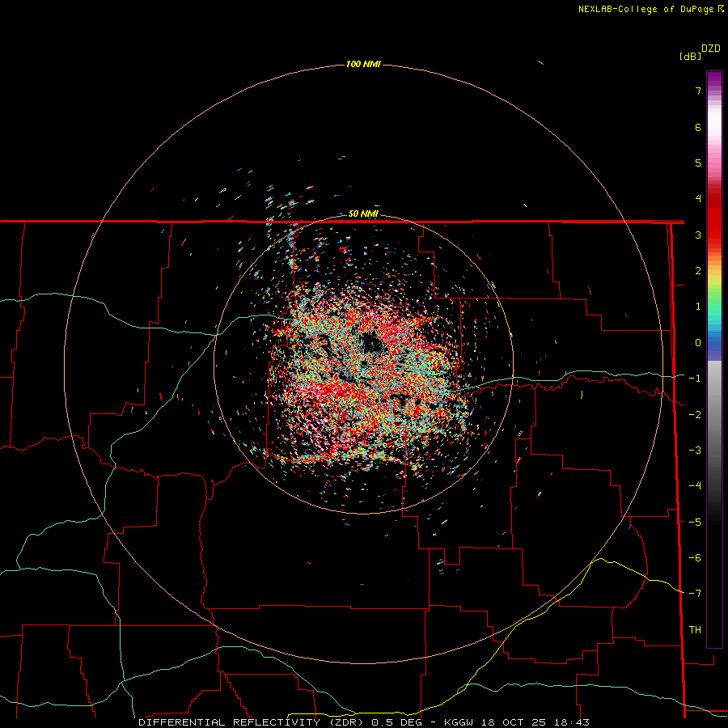Click the 7 dB value on the scale
728x728 pixels.
pyautogui.click(x=698, y=91)
